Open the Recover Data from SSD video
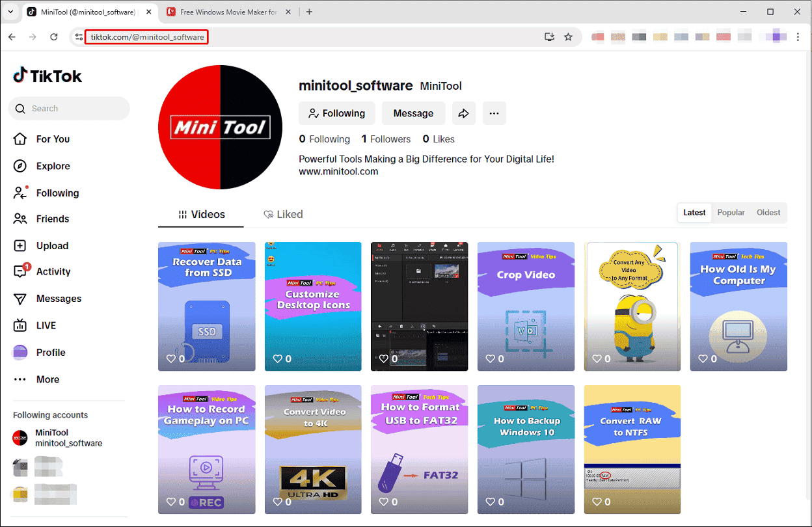 (x=207, y=306)
